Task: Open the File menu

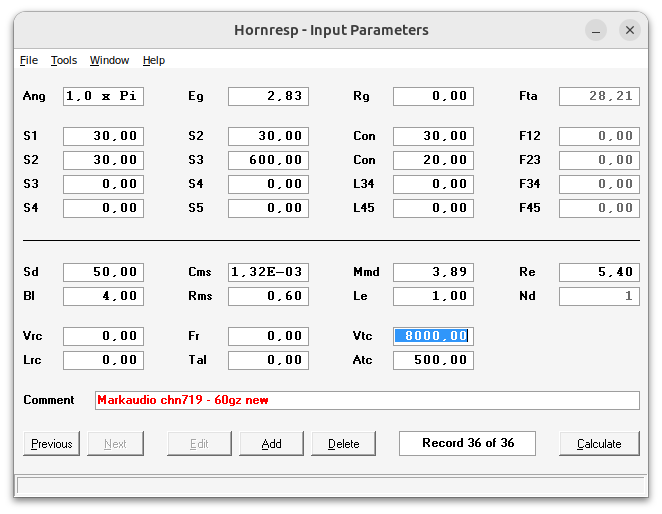Action: pyautogui.click(x=29, y=60)
